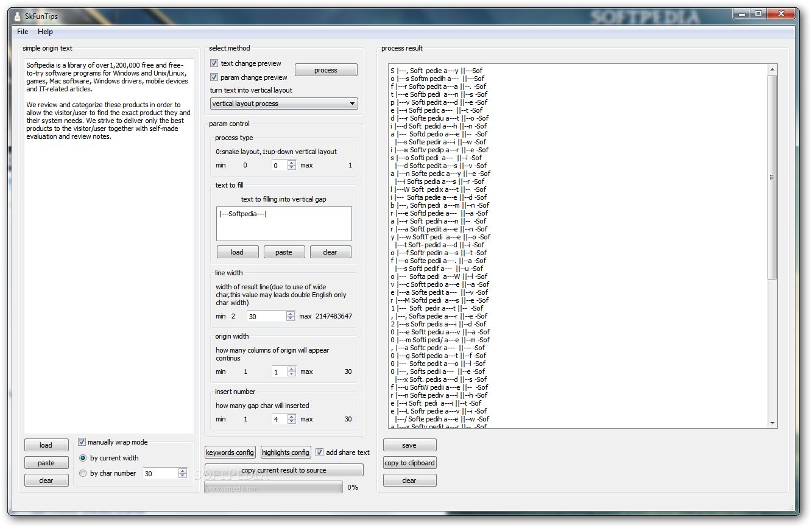Click load button under text to fill

coord(238,252)
